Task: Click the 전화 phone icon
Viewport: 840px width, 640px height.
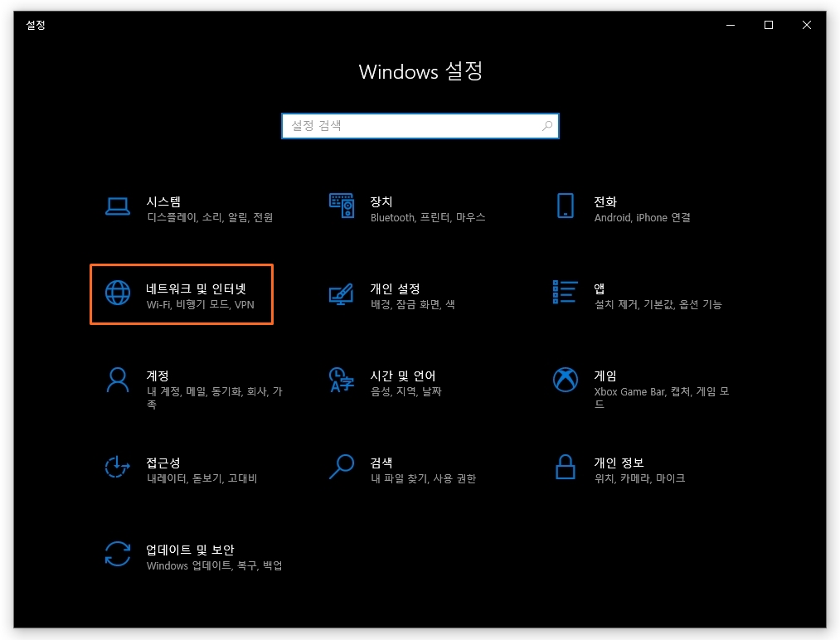Action: click(566, 206)
